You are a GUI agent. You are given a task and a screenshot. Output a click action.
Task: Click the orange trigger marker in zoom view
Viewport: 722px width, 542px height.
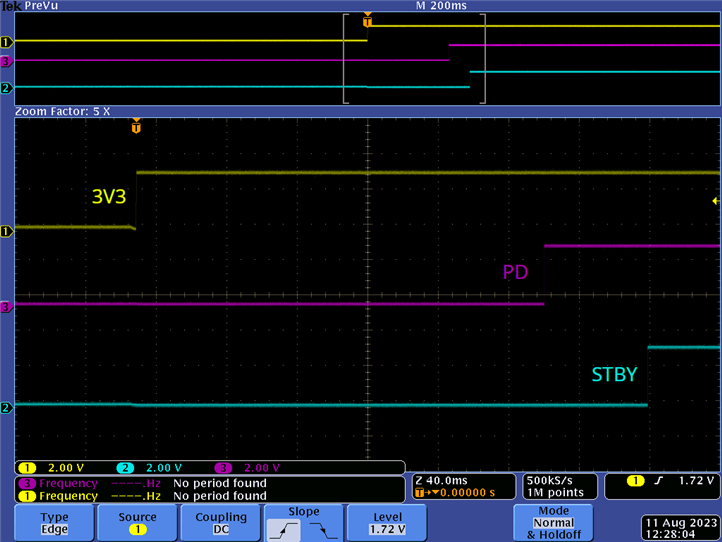tap(136, 126)
